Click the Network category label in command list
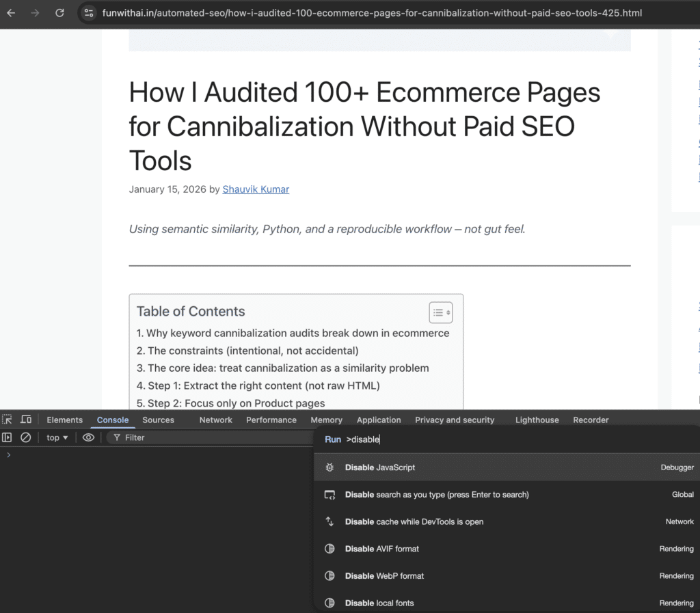The image size is (700, 613). point(679,522)
